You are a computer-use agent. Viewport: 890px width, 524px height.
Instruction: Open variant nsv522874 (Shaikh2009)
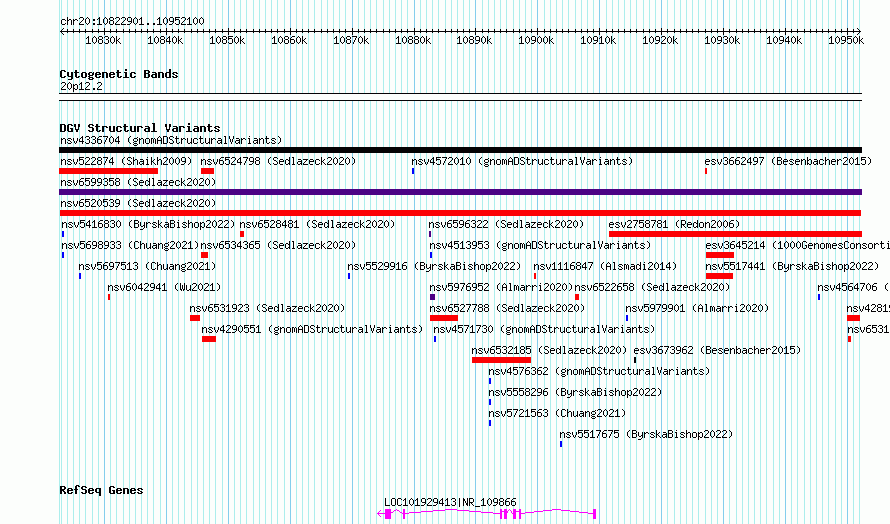point(126,161)
